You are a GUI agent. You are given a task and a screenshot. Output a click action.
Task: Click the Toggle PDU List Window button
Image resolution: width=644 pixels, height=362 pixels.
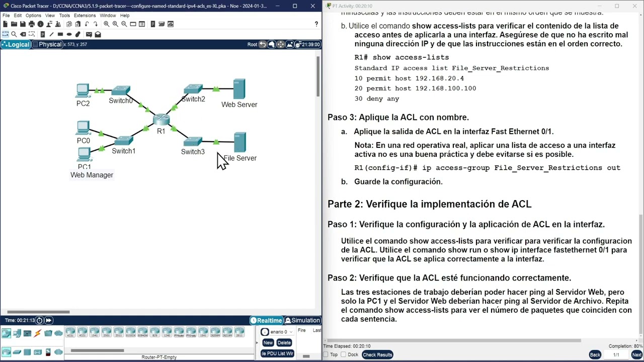(x=277, y=353)
